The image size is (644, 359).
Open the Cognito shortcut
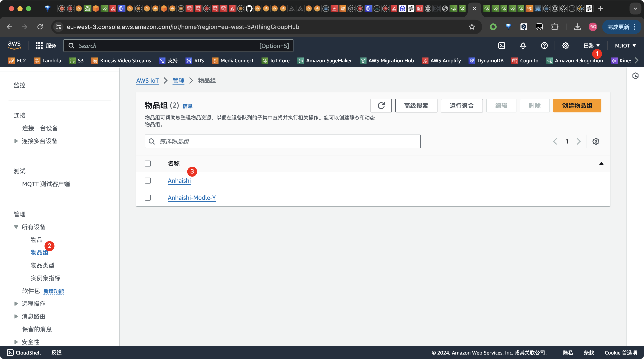pyautogui.click(x=525, y=60)
